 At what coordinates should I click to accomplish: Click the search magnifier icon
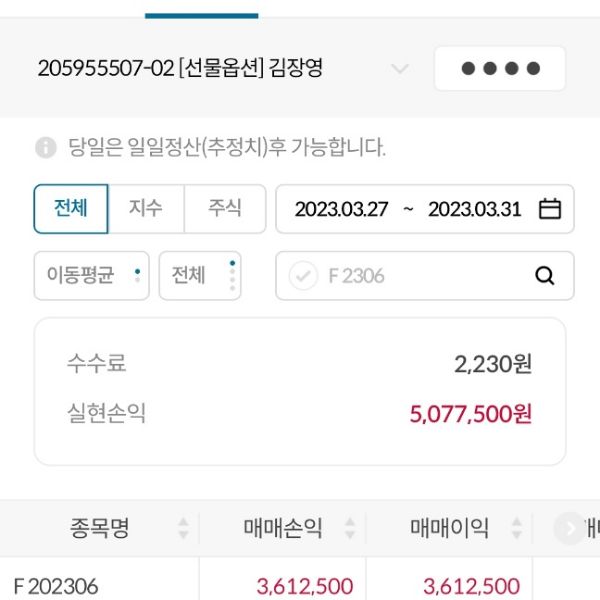[545, 276]
